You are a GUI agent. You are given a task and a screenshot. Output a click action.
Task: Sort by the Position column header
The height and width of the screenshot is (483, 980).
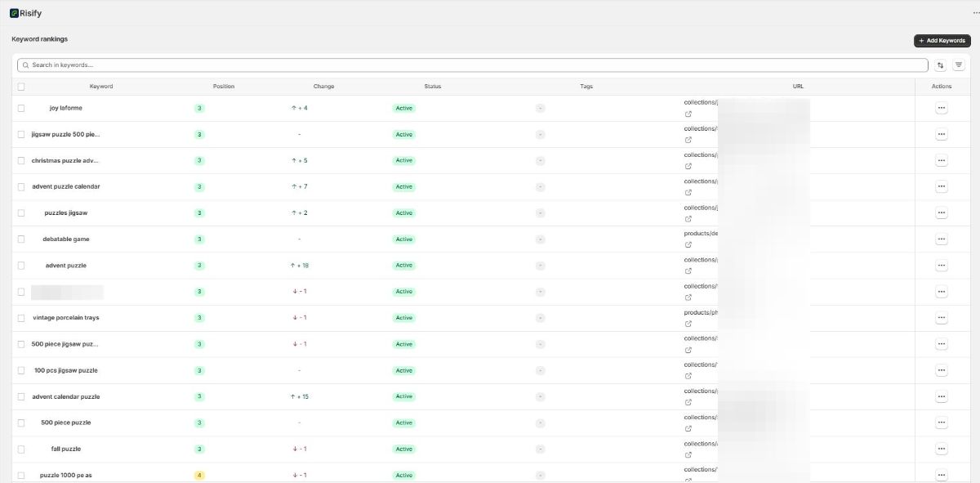pos(223,87)
